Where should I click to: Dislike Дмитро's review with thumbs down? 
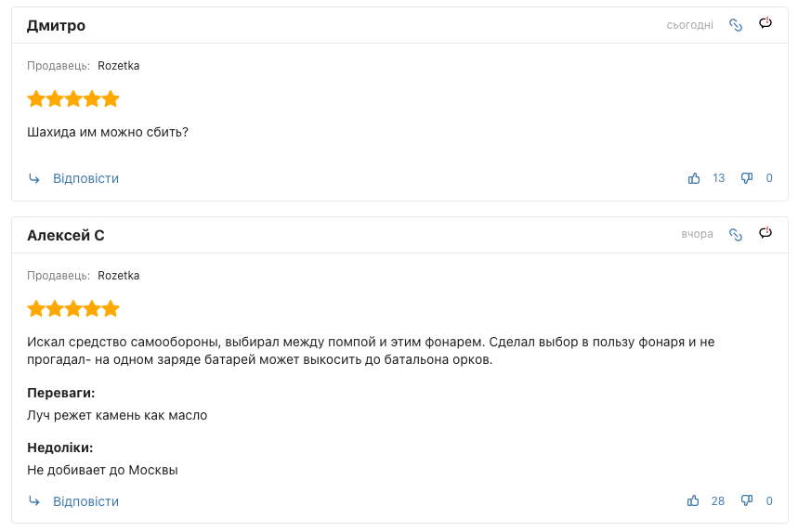747,178
